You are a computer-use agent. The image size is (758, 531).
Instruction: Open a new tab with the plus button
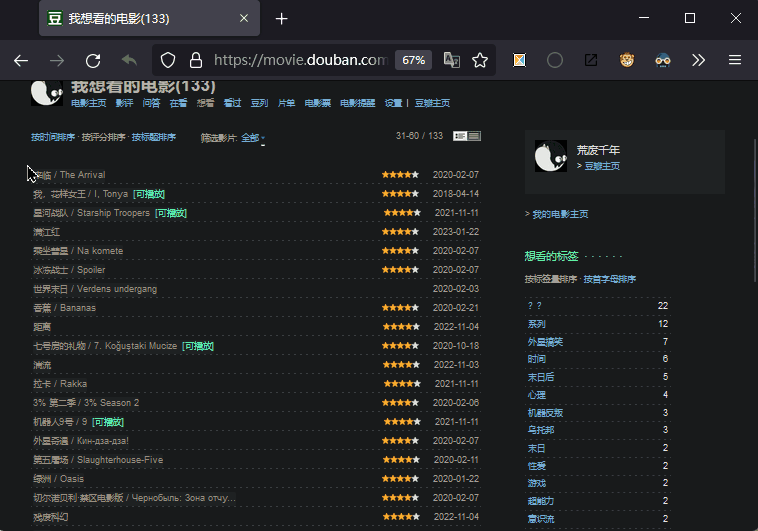coord(282,19)
